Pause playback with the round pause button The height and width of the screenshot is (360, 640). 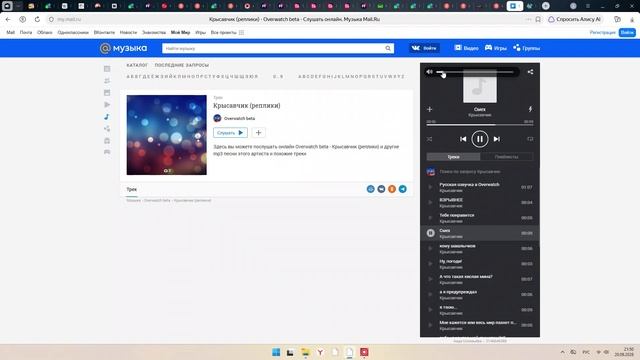pyautogui.click(x=480, y=139)
